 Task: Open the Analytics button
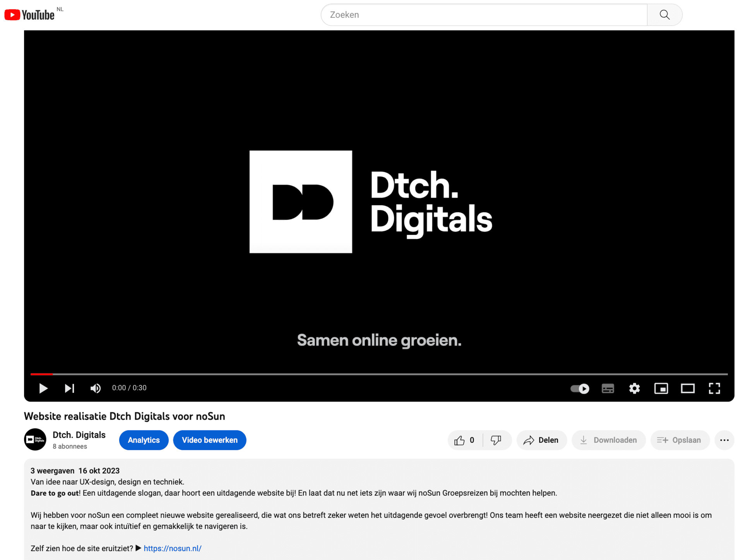click(x=144, y=440)
